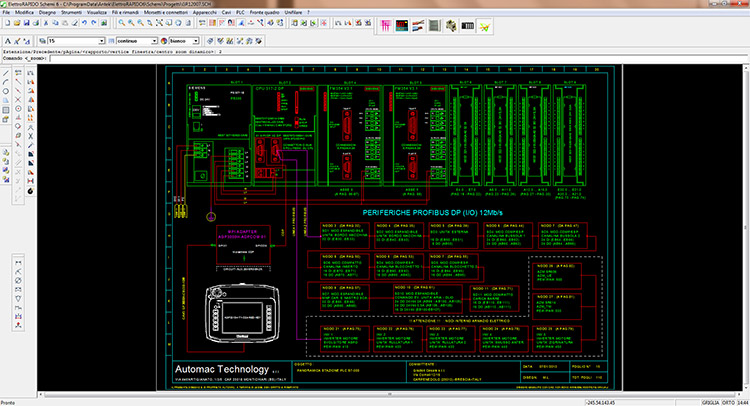Open the Strumenti menu

(x=71, y=12)
